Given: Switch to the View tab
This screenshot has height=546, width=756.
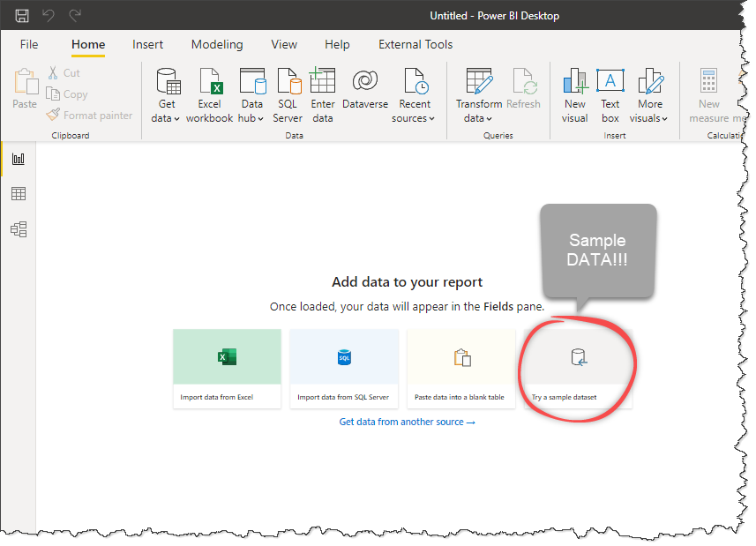Looking at the screenshot, I should coord(284,44).
